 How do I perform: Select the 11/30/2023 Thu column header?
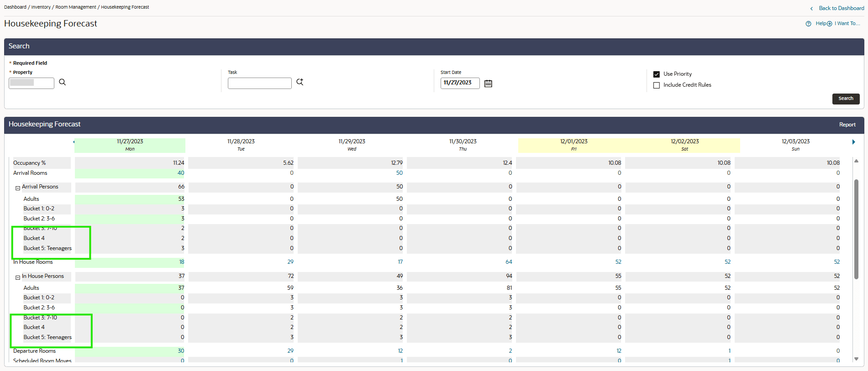[463, 145]
